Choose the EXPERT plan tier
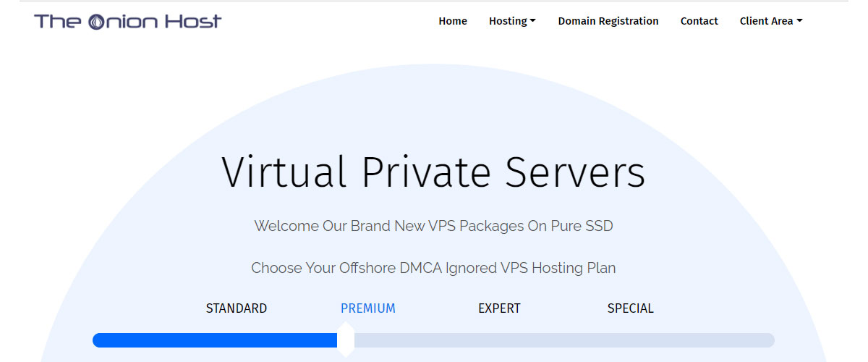The width and height of the screenshot is (868, 362). 499,308
